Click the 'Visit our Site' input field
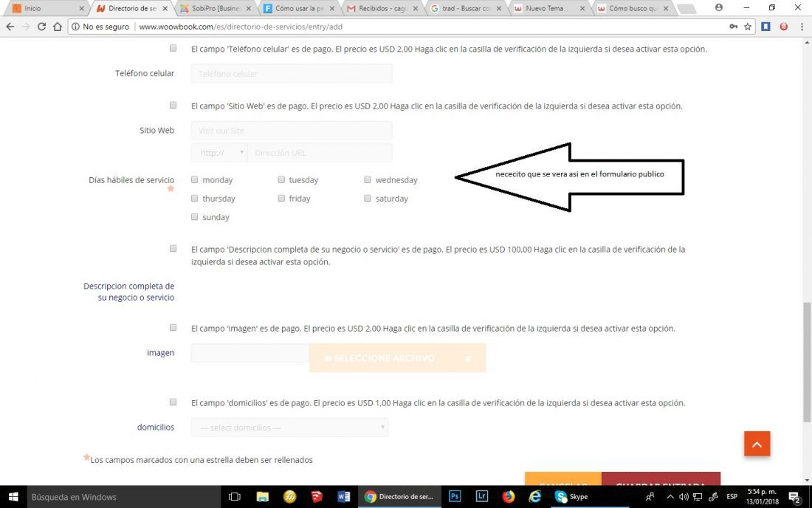Image resolution: width=812 pixels, height=508 pixels. pos(292,131)
